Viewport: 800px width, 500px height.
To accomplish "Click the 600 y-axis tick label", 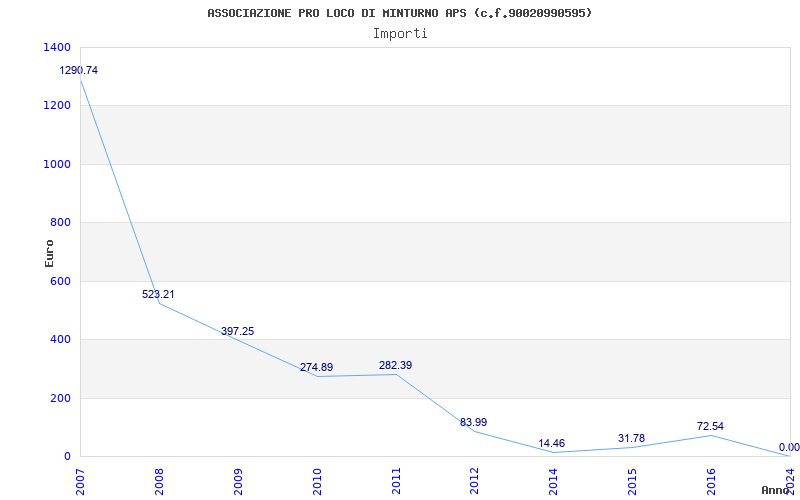I will point(60,281).
